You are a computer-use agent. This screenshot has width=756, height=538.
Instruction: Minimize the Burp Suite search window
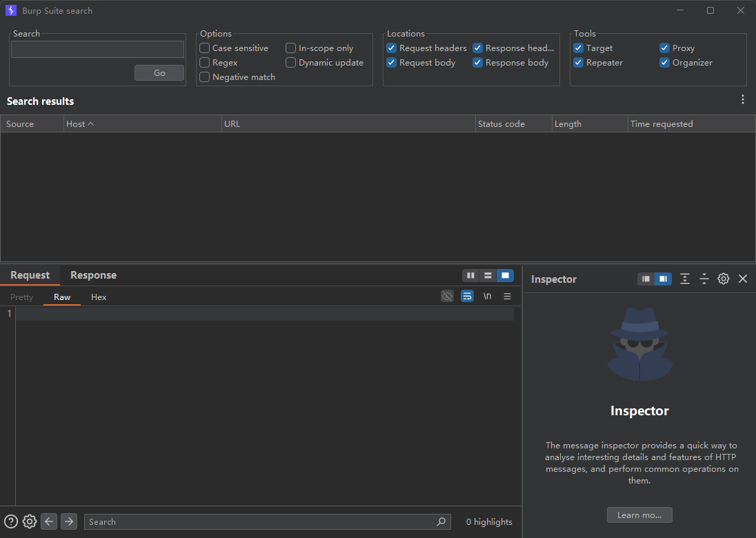point(680,10)
